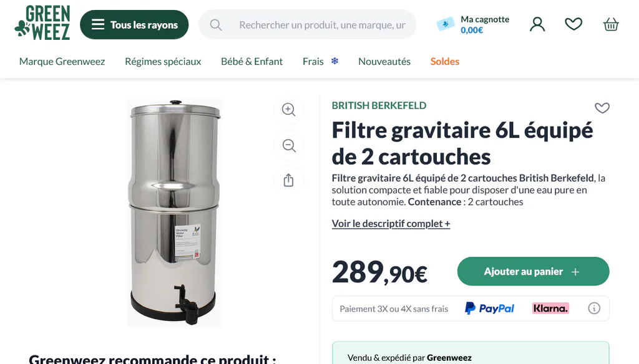This screenshot has width=639, height=364.
Task: Visit the Soldes page
Action: tap(444, 62)
